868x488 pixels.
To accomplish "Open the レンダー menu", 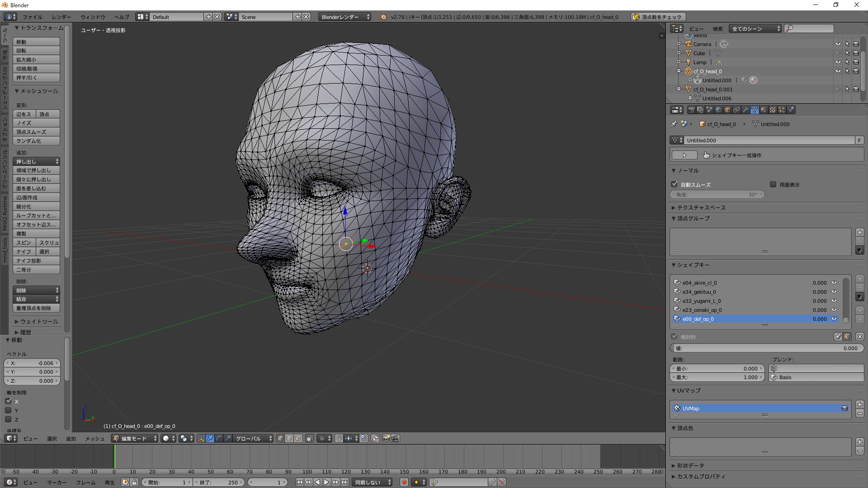I will point(61,17).
